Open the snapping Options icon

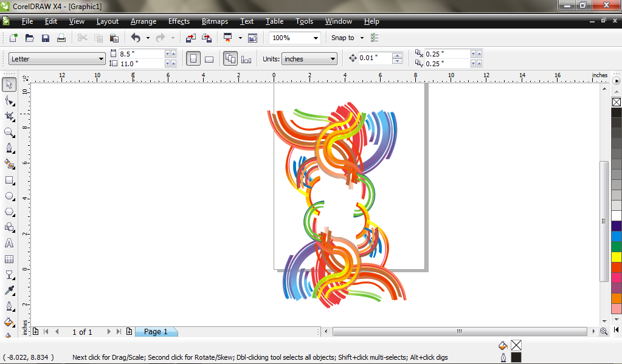click(x=374, y=38)
